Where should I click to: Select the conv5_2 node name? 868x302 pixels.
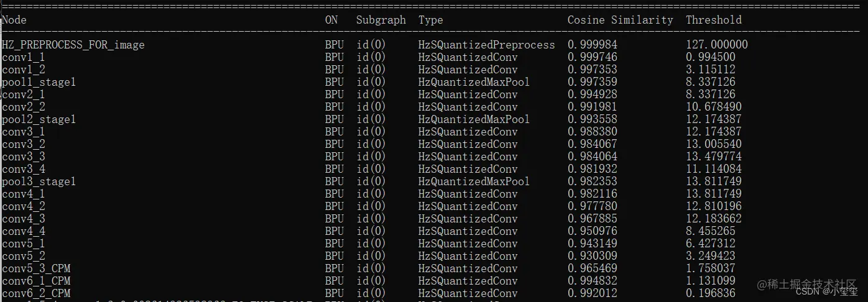24,256
